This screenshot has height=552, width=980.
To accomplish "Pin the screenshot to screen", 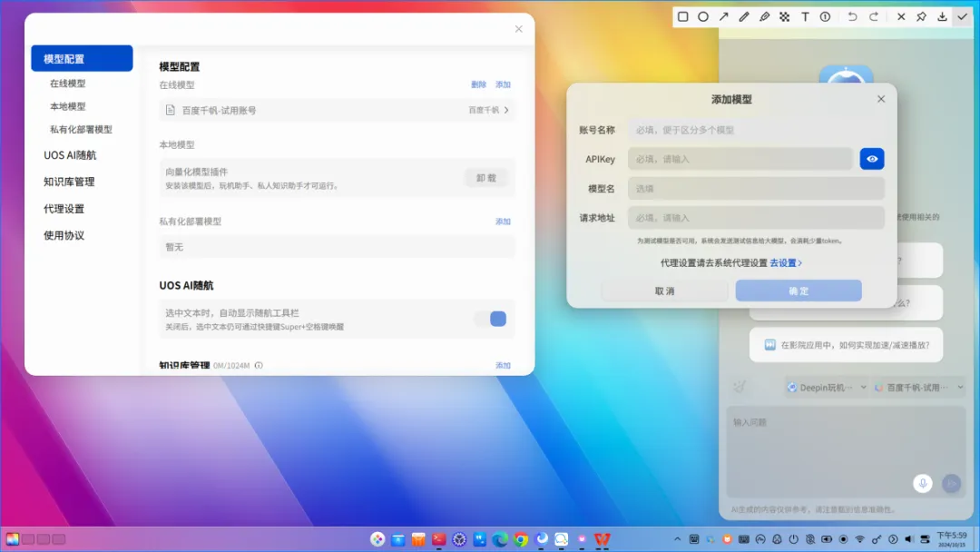I will tap(921, 17).
